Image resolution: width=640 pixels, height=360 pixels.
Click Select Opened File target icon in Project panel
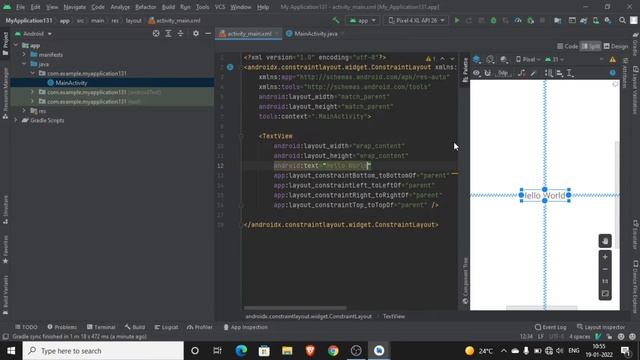156,33
